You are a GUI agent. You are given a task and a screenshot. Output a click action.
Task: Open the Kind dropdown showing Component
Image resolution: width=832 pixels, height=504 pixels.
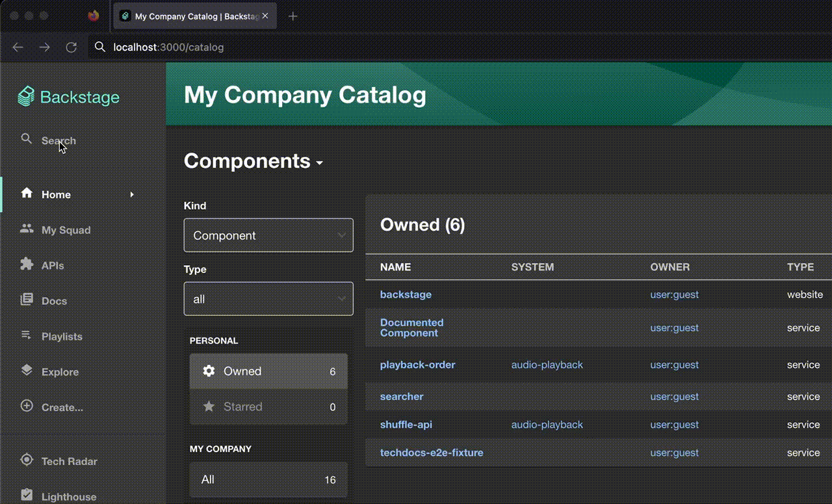coord(268,235)
